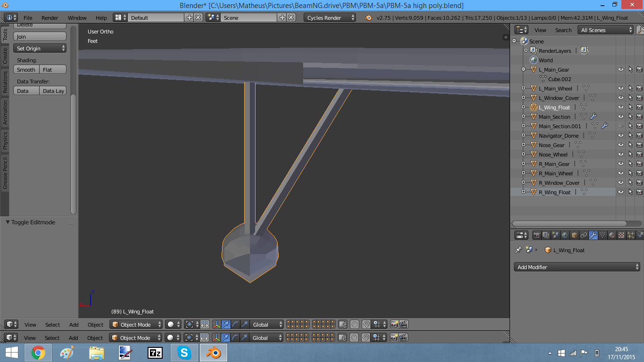Collapse the Toggle Editmode operator panel
Screen dimensions: 644x362
click(8, 222)
